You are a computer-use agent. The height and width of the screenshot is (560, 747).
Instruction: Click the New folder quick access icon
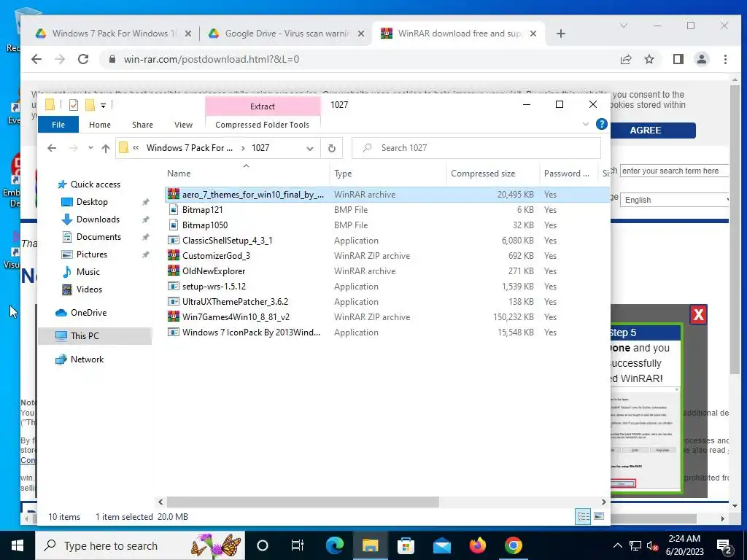pyautogui.click(x=90, y=104)
